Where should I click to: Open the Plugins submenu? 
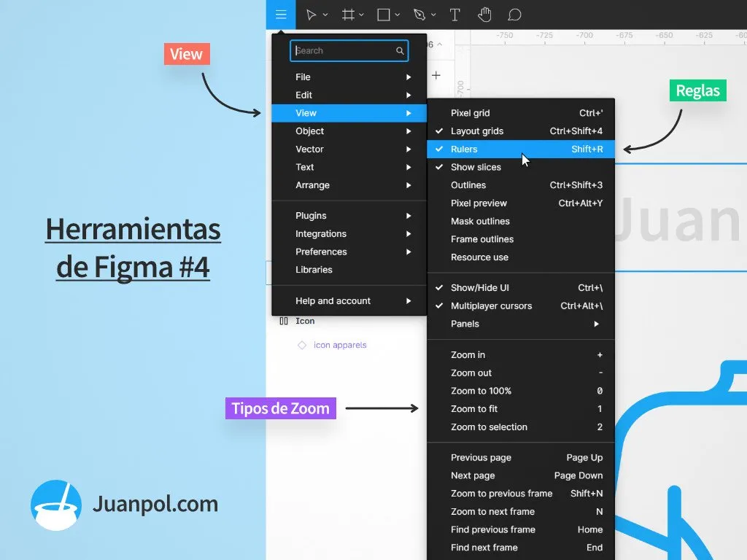349,216
